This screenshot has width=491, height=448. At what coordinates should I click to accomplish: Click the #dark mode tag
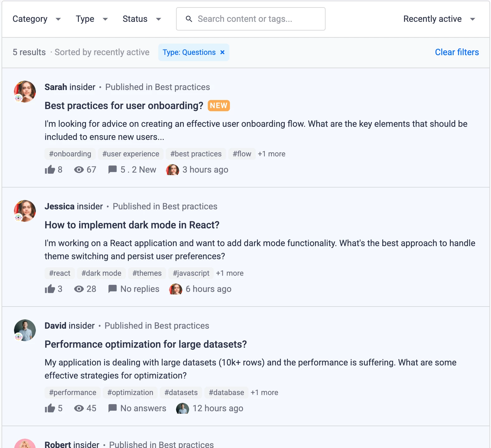tap(102, 273)
